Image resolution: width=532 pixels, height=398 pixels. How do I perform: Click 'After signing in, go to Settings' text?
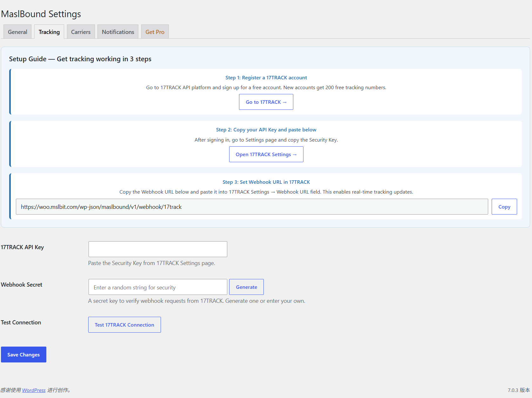click(266, 140)
